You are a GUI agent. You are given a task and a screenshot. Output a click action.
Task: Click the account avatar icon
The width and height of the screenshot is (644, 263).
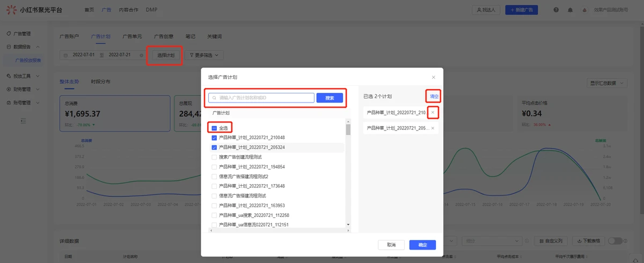584,10
